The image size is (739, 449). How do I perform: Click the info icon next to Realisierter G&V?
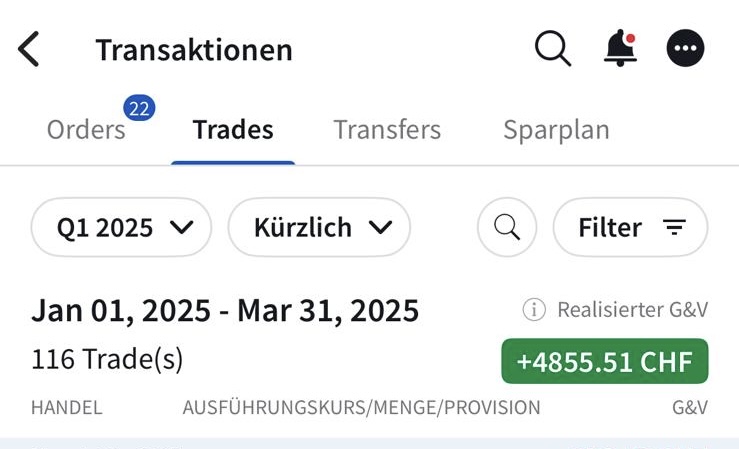534,310
